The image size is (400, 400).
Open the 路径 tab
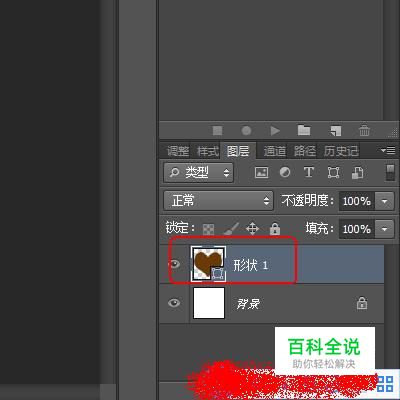coord(305,151)
